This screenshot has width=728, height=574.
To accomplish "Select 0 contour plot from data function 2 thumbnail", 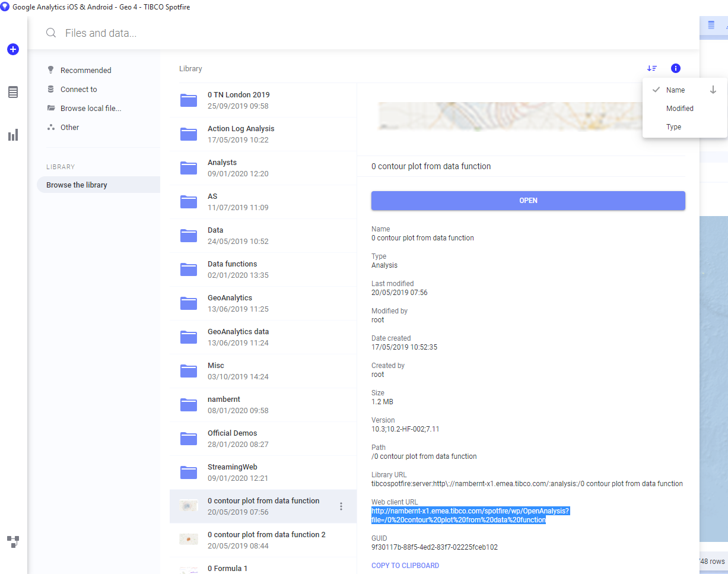I will (189, 540).
